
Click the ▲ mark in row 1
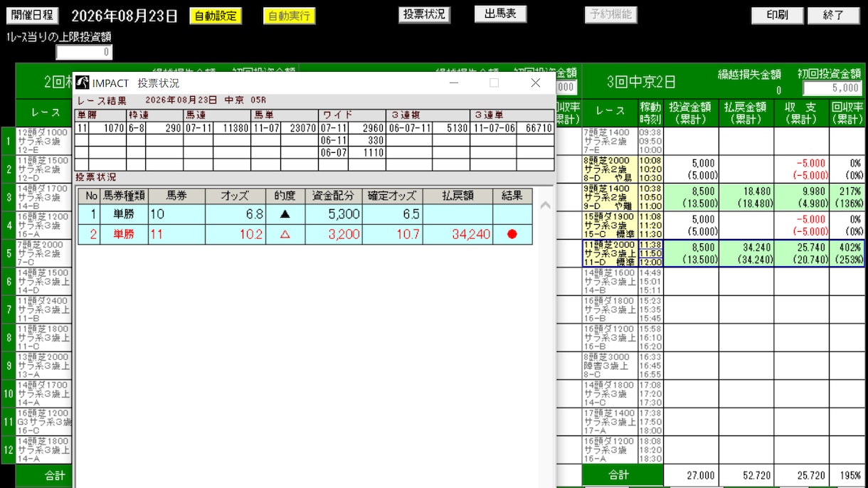[285, 214]
